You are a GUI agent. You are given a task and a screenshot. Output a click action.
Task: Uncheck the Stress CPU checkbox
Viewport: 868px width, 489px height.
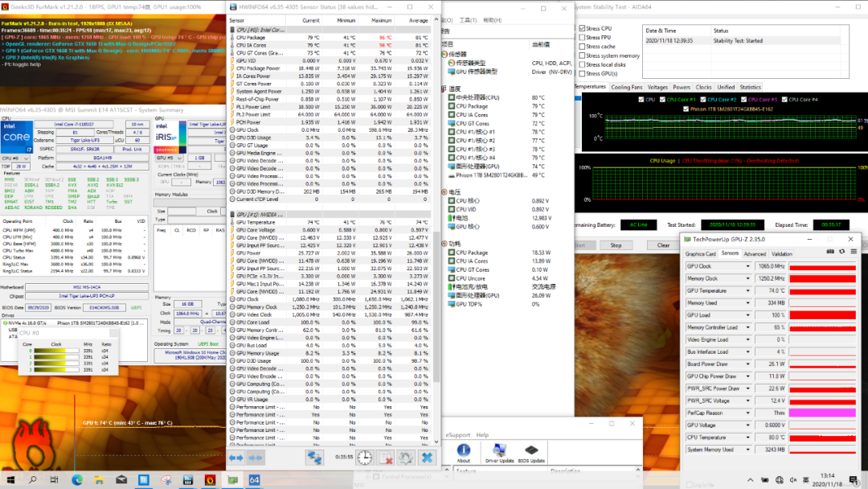(582, 28)
